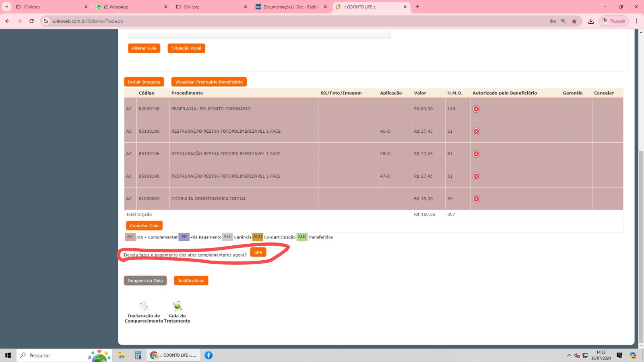Click the red X in the 48-O restoration row
644x362 pixels.
pos(476,154)
